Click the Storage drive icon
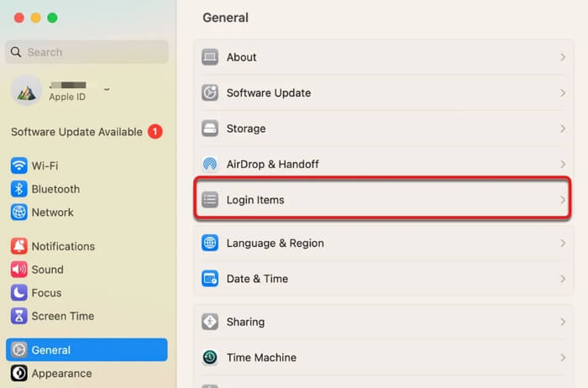The width and height of the screenshot is (588, 388). [x=210, y=128]
